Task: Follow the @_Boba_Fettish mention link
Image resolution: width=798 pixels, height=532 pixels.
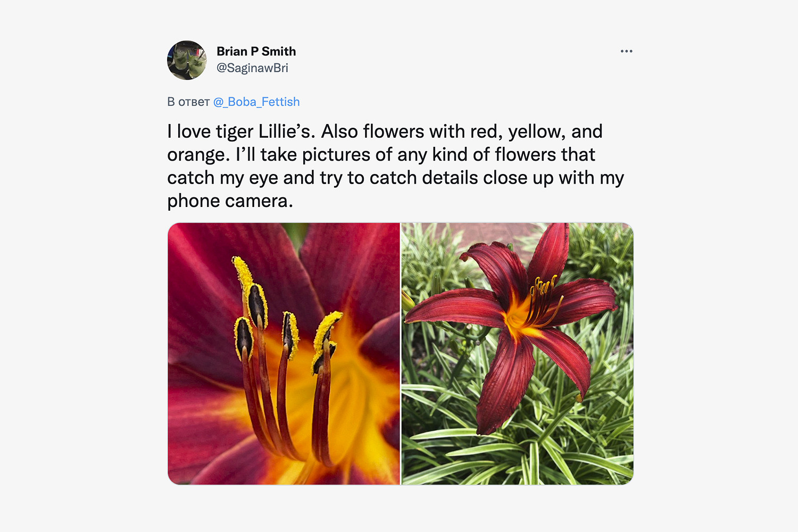Action: tap(256, 102)
